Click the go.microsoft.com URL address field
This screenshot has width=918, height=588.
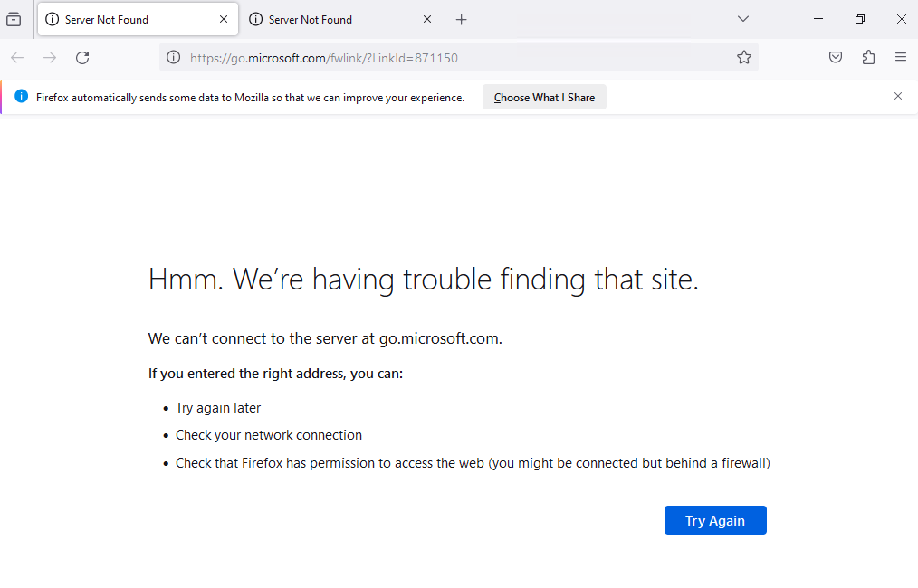click(x=453, y=58)
